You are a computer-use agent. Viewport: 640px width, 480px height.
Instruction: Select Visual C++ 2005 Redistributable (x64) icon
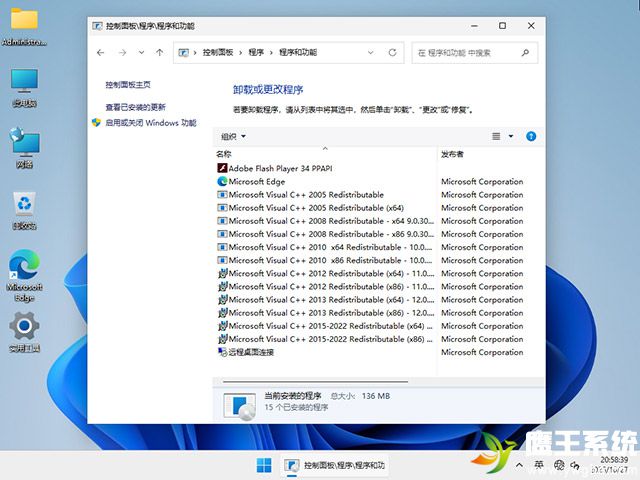pyautogui.click(x=222, y=207)
